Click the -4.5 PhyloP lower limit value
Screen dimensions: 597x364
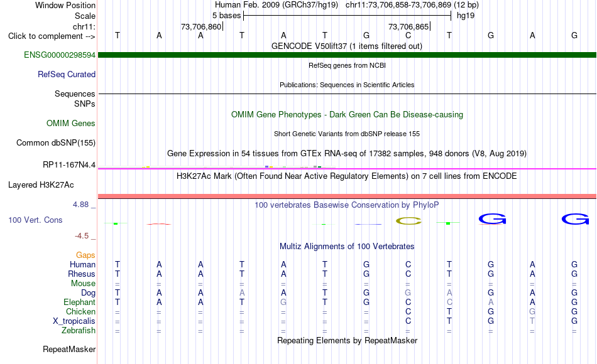[82, 236]
